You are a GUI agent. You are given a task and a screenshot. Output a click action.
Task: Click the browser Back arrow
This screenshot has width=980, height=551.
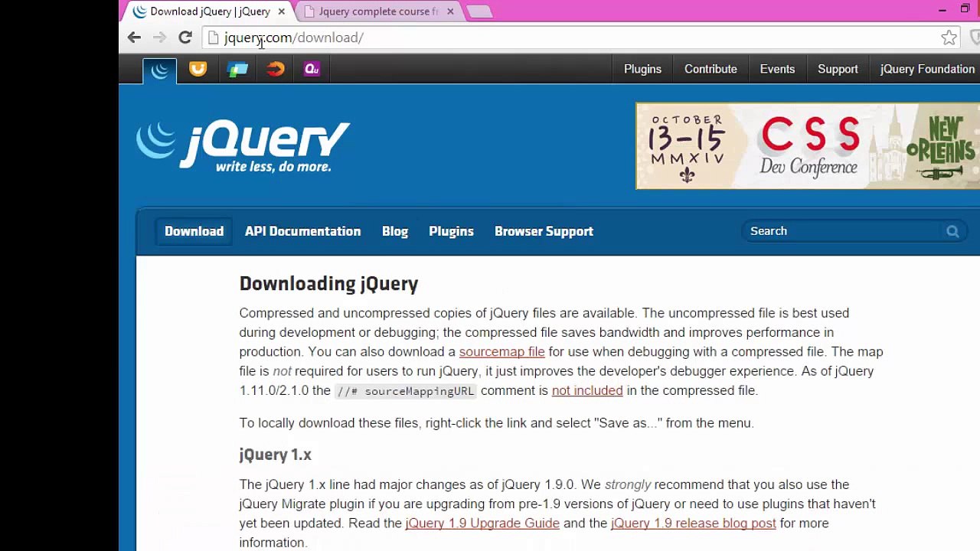(134, 37)
